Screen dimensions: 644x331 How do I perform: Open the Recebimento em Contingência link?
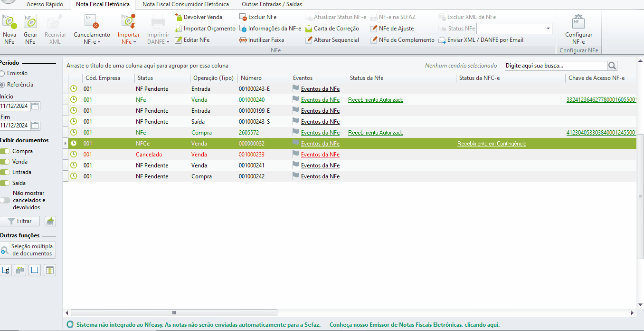(x=492, y=144)
